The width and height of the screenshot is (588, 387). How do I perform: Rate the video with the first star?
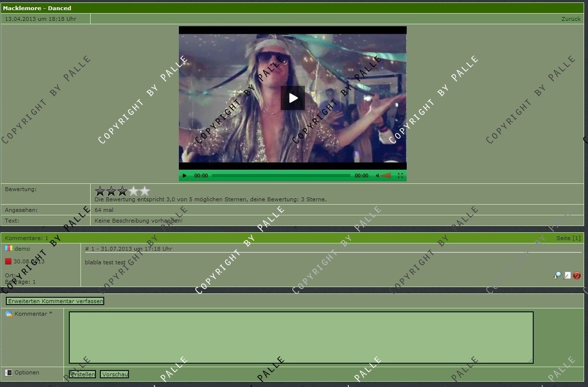(x=100, y=191)
